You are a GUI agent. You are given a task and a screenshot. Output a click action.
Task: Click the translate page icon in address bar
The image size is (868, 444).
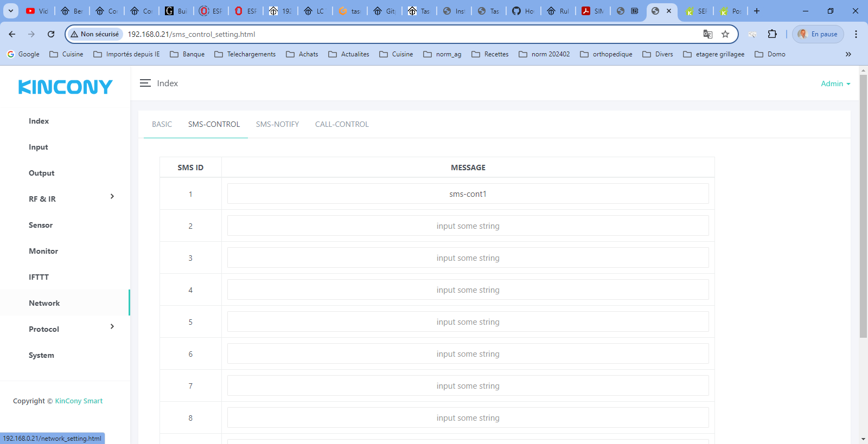pos(707,34)
